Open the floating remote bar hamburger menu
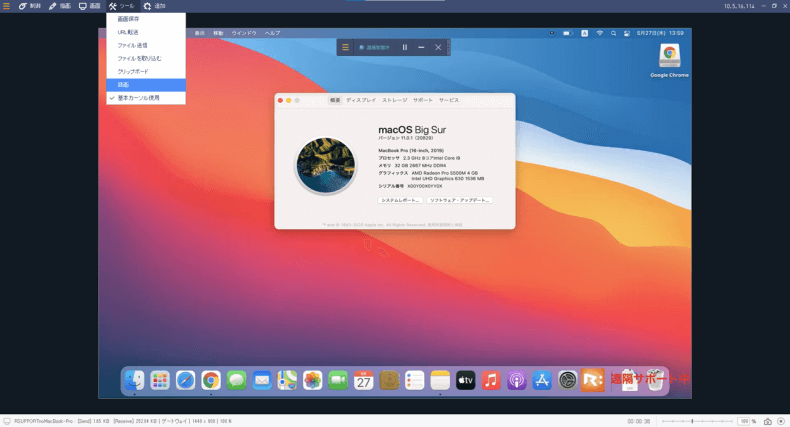Viewport: 790px width, 427px height. (345, 47)
